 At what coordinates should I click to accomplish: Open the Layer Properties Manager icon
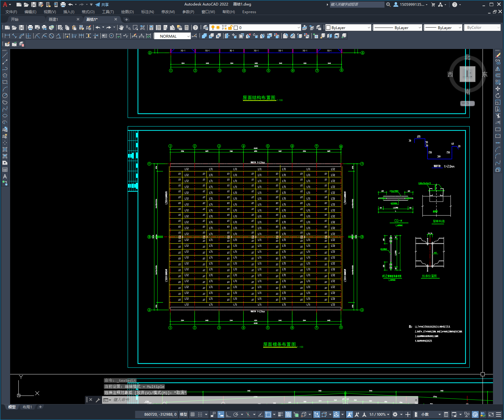[x=206, y=28]
